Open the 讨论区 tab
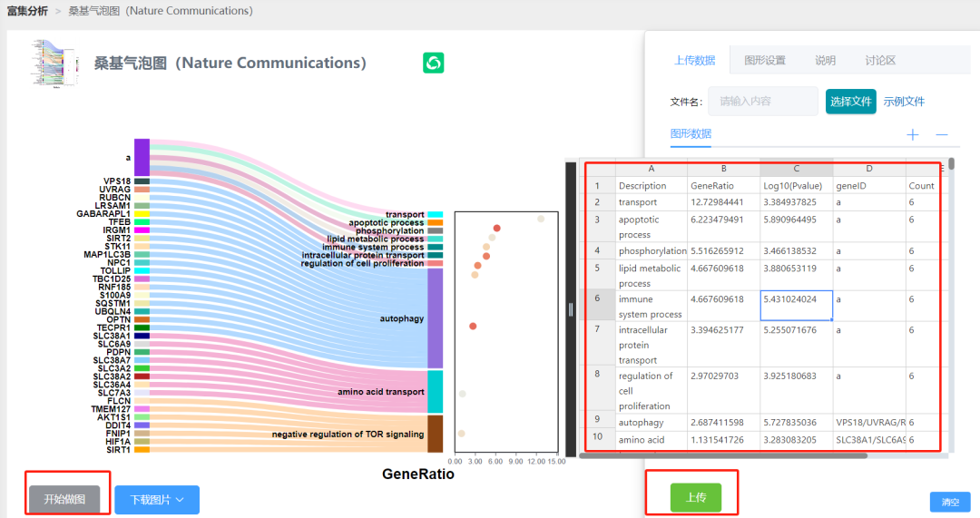The width and height of the screenshot is (980, 518). 880,61
